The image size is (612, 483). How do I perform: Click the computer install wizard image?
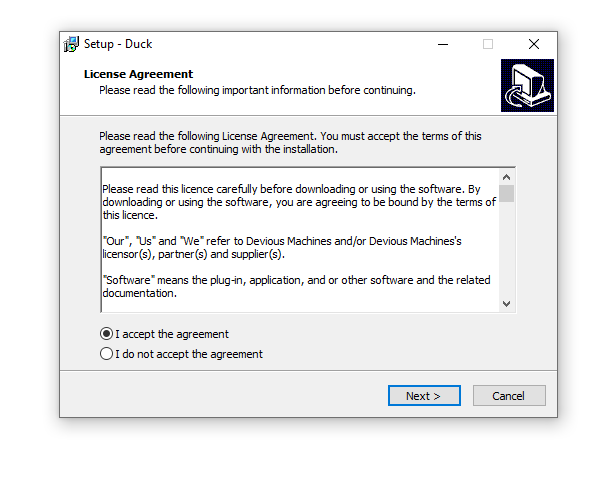pos(527,86)
